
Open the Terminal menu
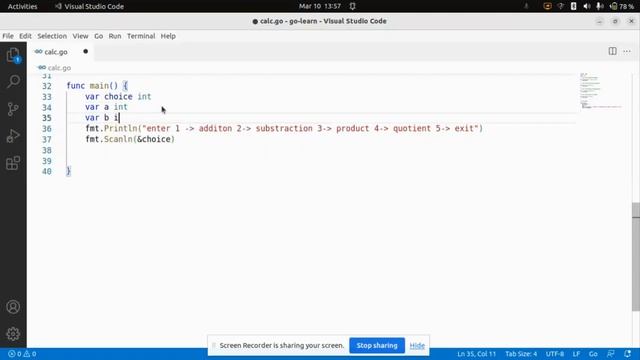point(141,36)
